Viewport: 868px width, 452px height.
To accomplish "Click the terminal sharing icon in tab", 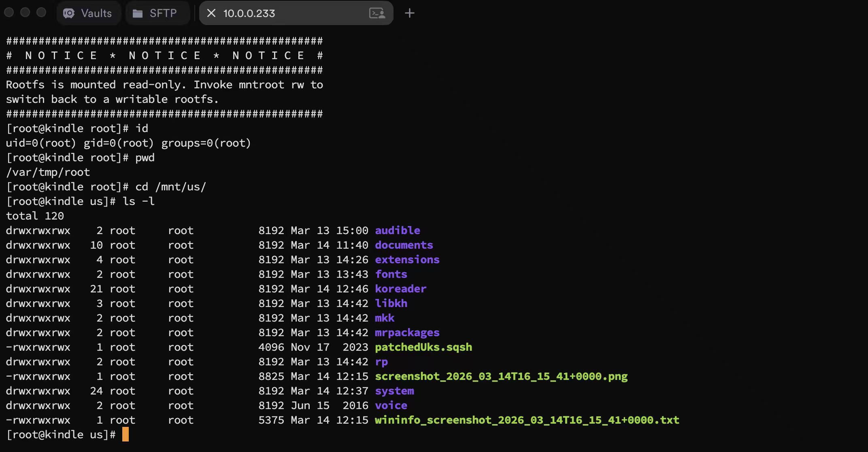I will click(377, 13).
